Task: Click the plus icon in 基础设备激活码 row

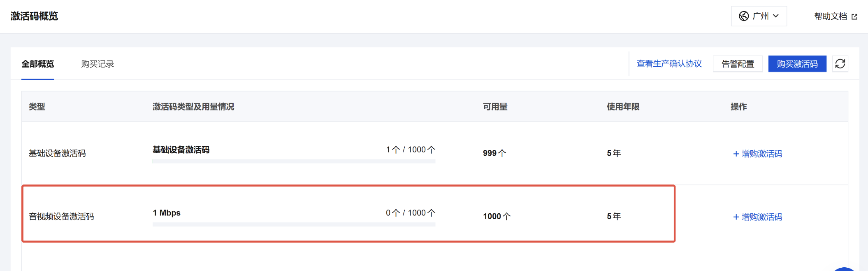Action: pyautogui.click(x=736, y=154)
